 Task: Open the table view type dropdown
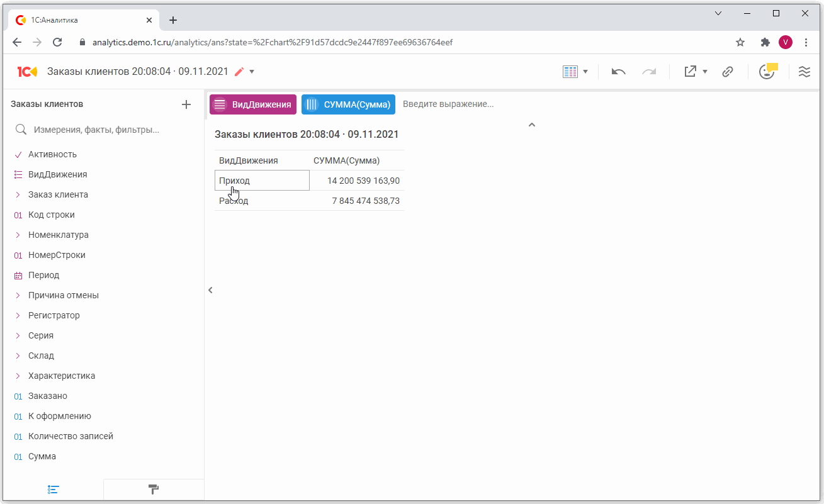575,72
